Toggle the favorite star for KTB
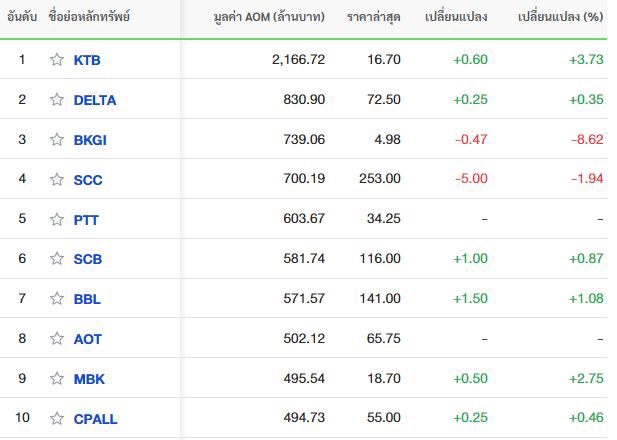Image resolution: width=617 pixels, height=440 pixels. 57,59
